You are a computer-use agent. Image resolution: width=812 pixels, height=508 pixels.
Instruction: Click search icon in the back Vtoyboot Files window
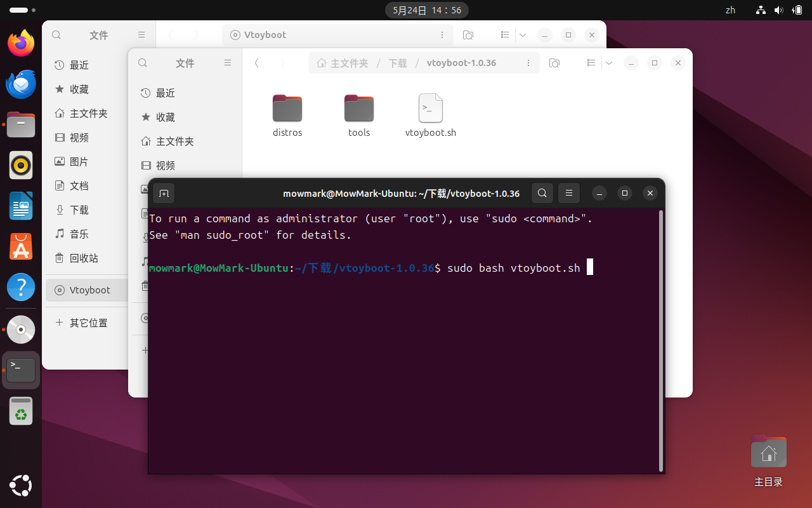pyautogui.click(x=56, y=35)
